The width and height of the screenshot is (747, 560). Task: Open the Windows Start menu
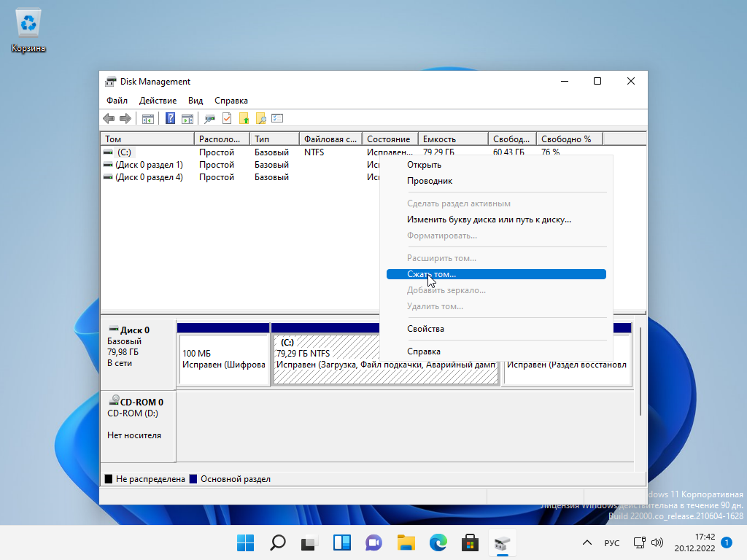[245, 542]
